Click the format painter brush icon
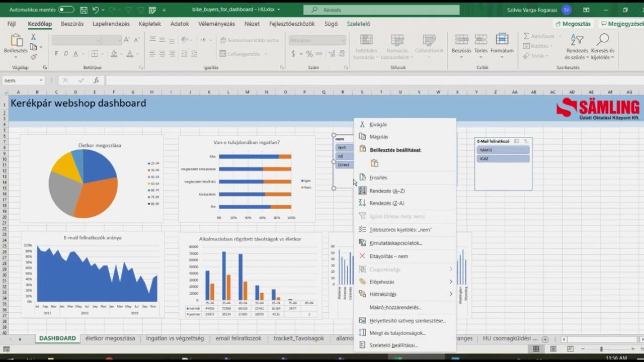 (33, 57)
